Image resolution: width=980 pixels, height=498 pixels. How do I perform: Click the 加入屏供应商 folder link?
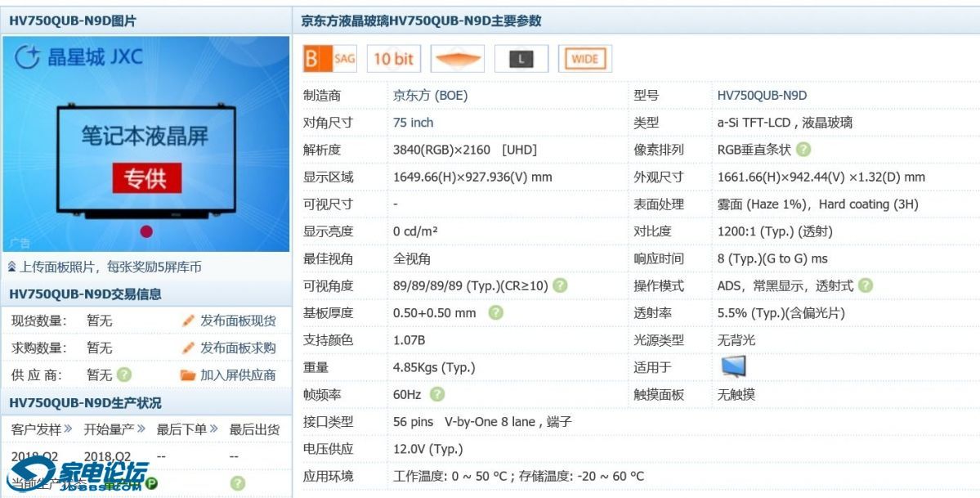229,375
